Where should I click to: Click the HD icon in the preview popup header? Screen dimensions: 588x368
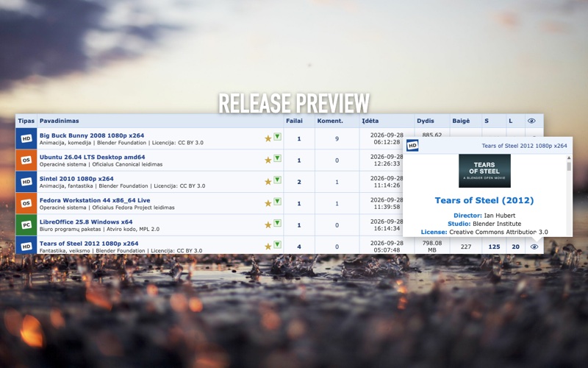(412, 145)
